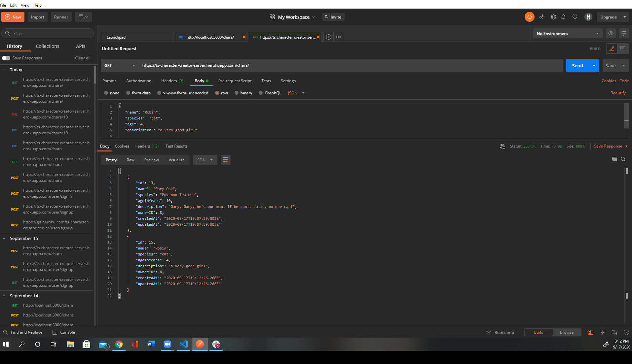Click the network globe icon near status
This screenshot has height=364, width=632.
502,146
